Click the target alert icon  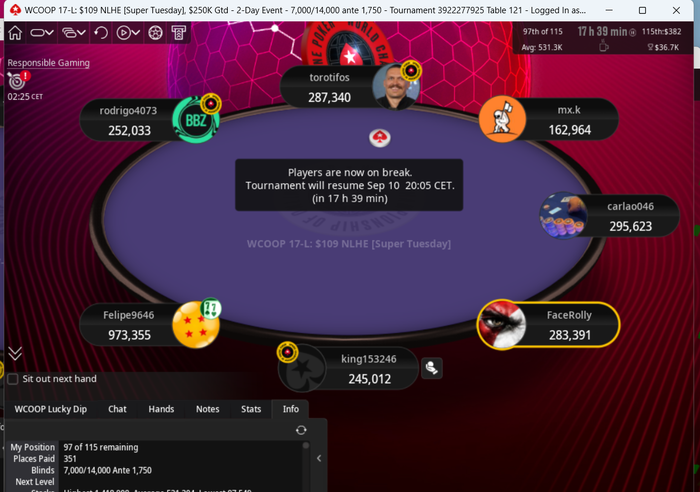point(19,80)
